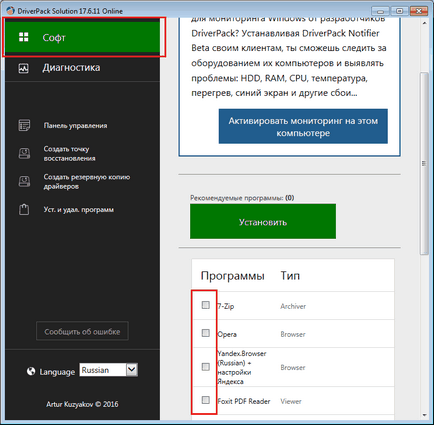Click the Создать точку восстановления icon
The height and width of the screenshot is (425, 434).
click(24, 153)
